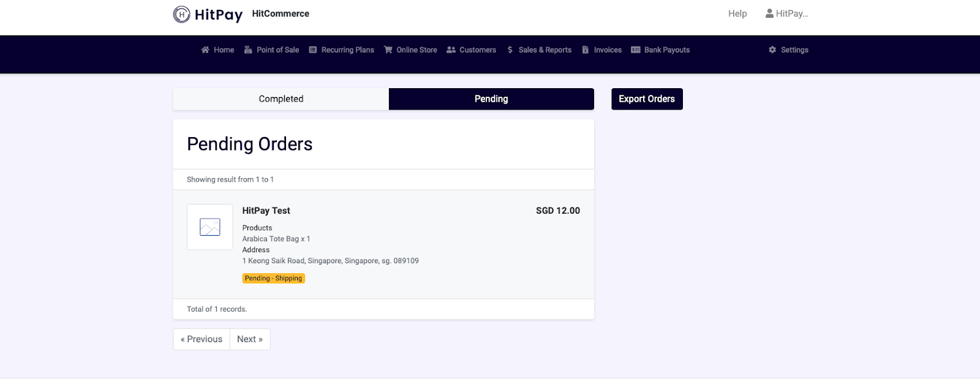980x382 pixels.
Task: Switch to the Completed orders tab
Action: [x=281, y=99]
